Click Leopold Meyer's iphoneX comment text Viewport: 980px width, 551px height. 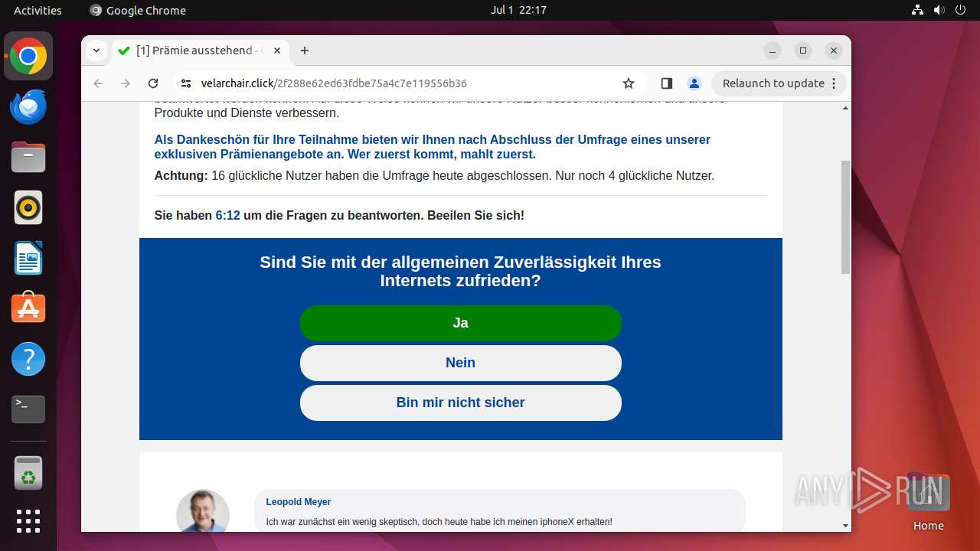(439, 522)
